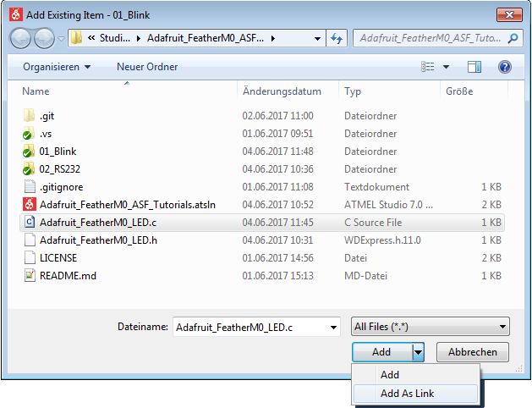
Task: Click the main Add button
Action: point(382,352)
